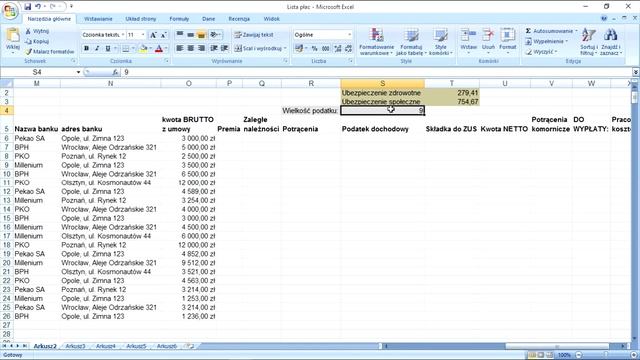
Task: Open Formatuj jako tabelę gallery
Action: tap(411, 42)
